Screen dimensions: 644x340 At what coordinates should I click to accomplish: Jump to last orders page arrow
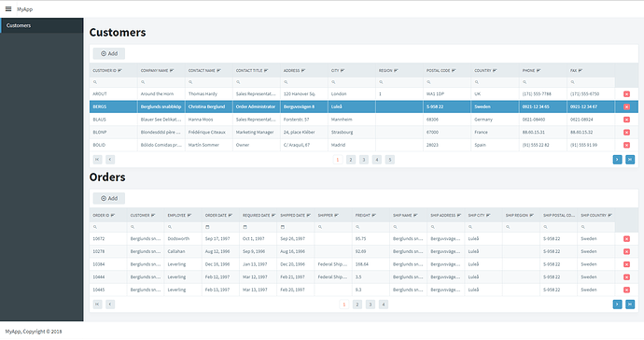630,305
